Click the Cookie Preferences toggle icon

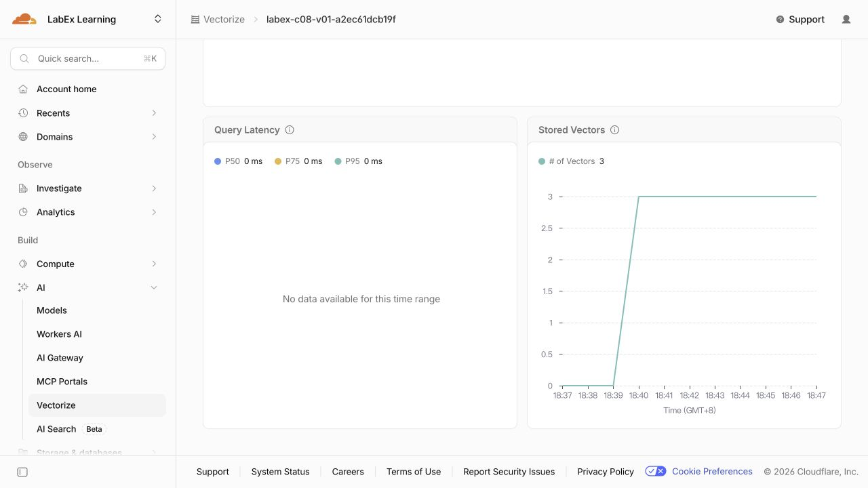pyautogui.click(x=656, y=471)
